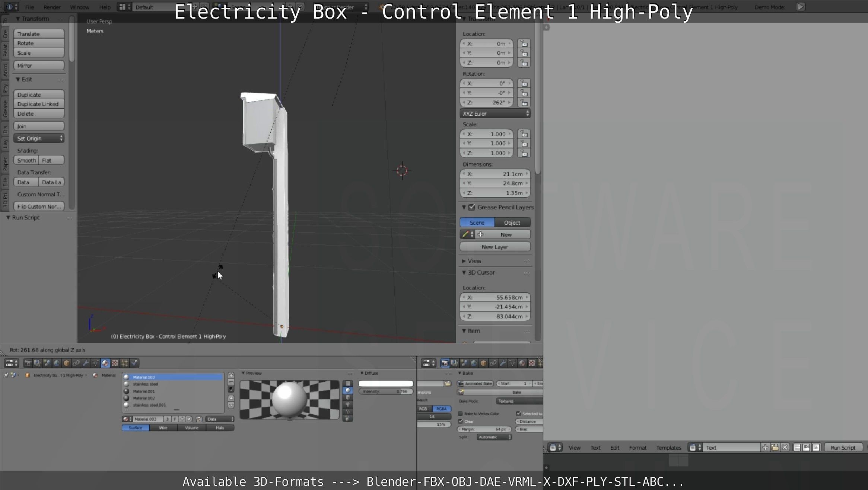Open Templates menu in text editor
This screenshot has width=868, height=490.
(x=669, y=448)
